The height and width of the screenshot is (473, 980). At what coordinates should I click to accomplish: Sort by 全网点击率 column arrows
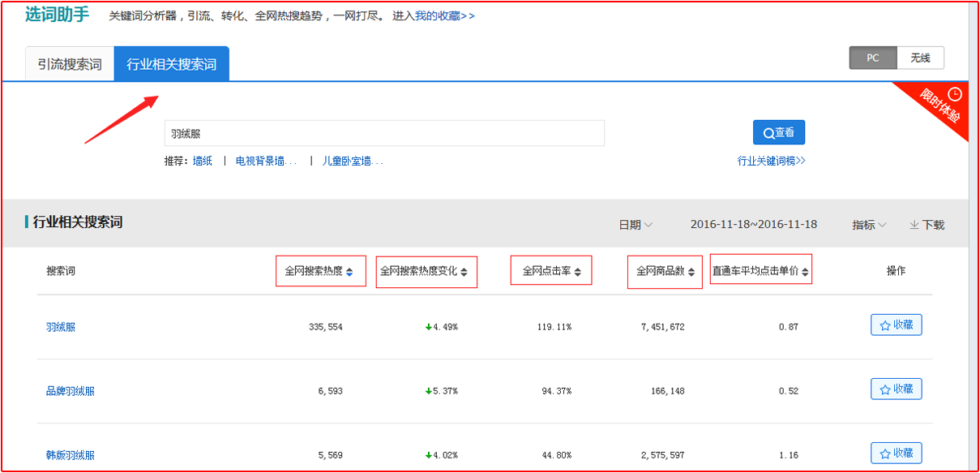(578, 272)
